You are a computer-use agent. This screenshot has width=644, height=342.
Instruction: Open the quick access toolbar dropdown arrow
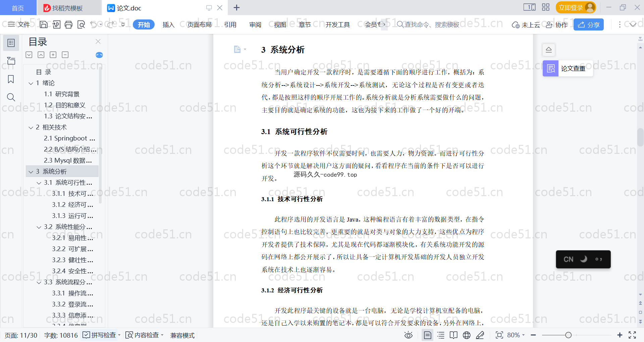pyautogui.click(x=123, y=24)
